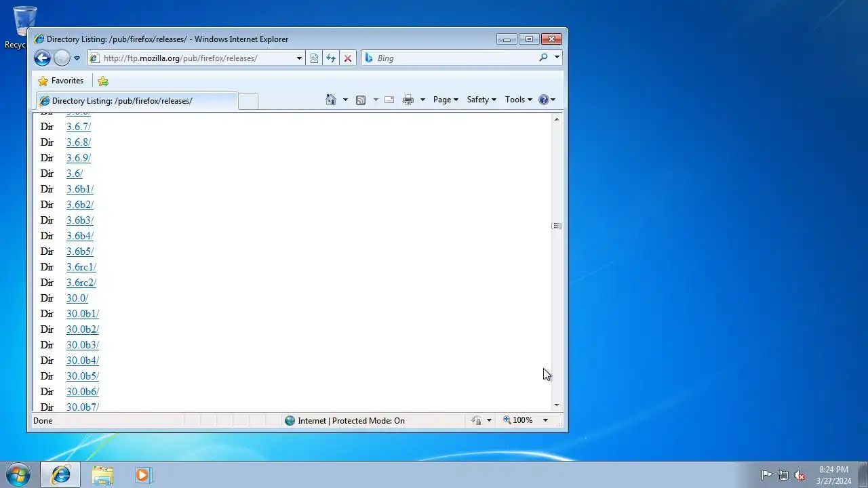Expand the zoom level dropdown arrow
Screen dimensions: 868x488
pyautogui.click(x=545, y=421)
